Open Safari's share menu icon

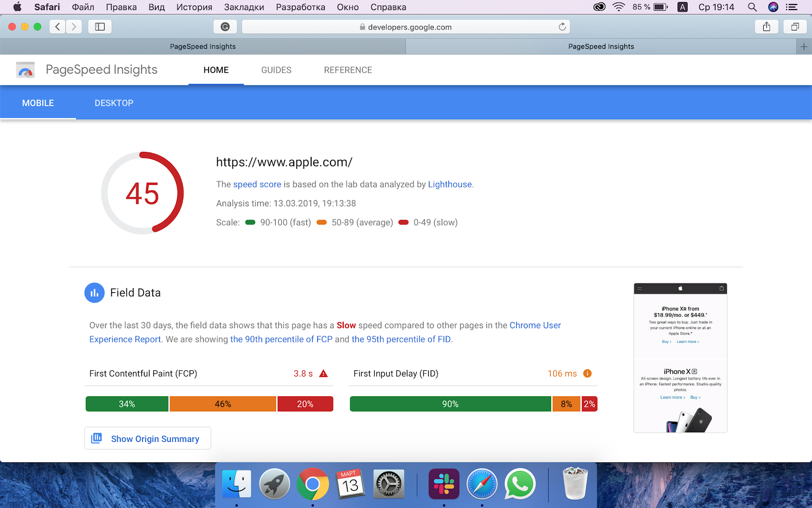pos(766,27)
